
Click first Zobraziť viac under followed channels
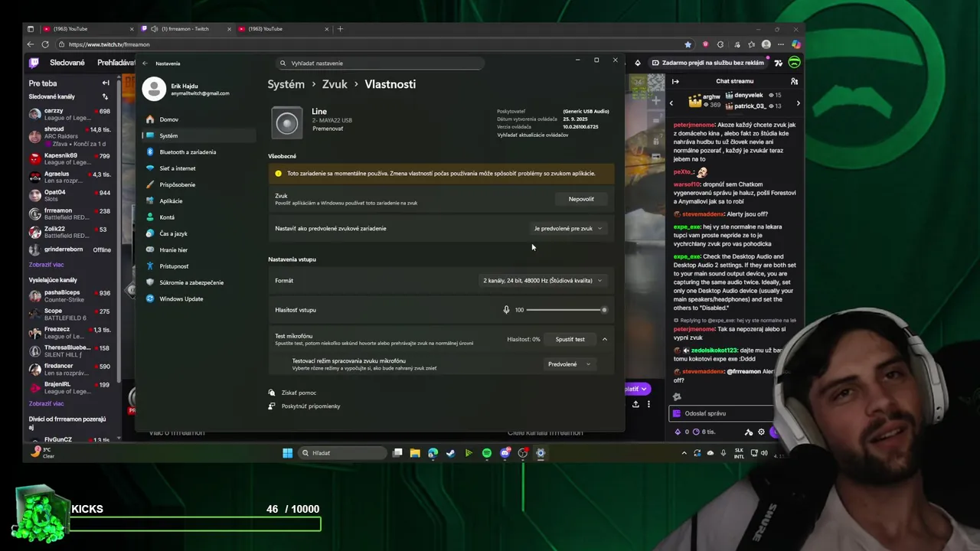point(46,265)
